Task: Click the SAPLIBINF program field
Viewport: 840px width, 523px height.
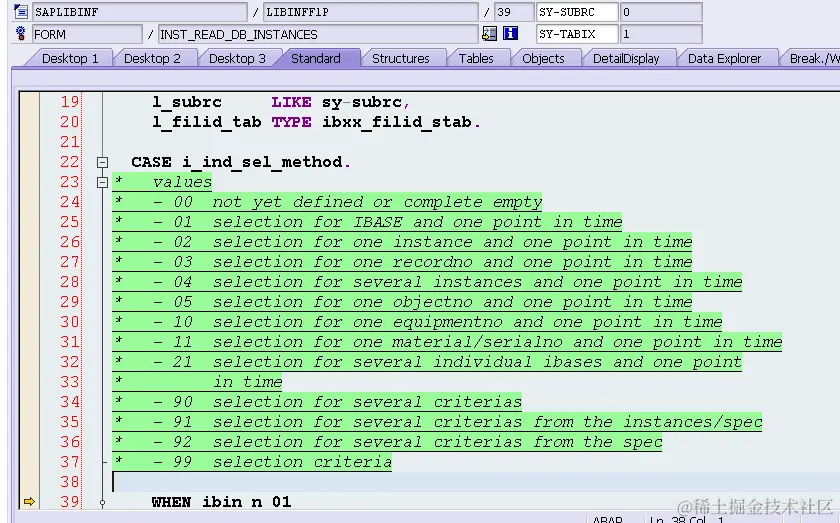Action: tap(139, 12)
